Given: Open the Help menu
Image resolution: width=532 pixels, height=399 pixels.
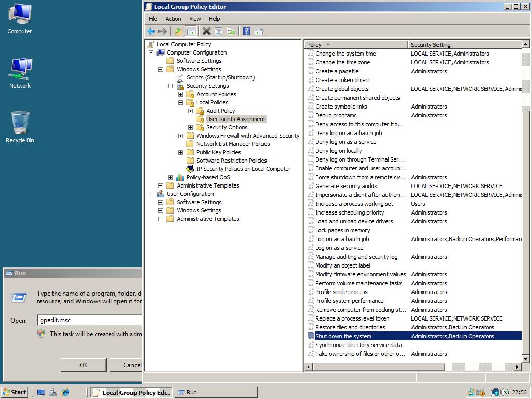Looking at the screenshot, I should point(215,19).
